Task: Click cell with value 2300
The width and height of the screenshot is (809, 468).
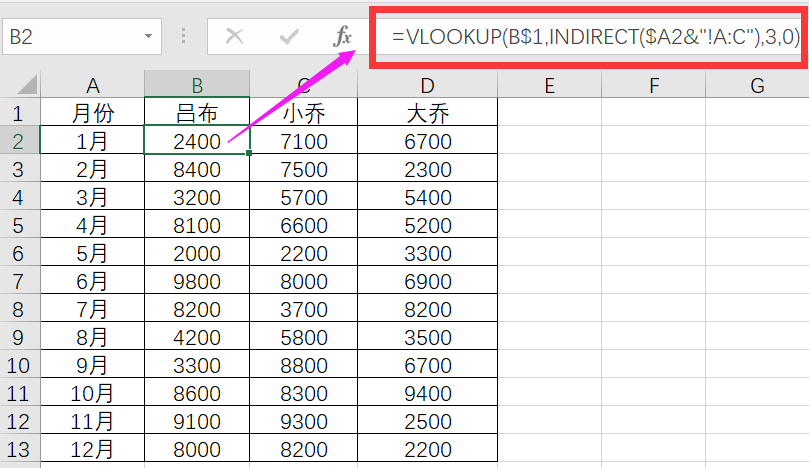Action: tap(427, 169)
